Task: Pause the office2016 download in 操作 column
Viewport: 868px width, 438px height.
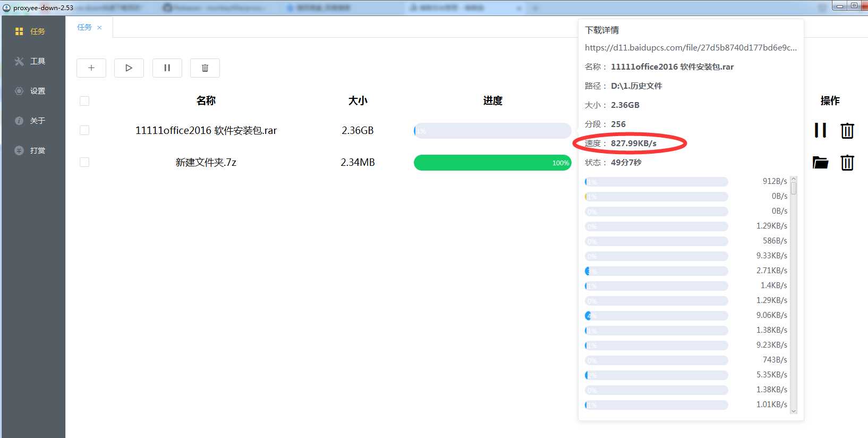Action: [821, 130]
